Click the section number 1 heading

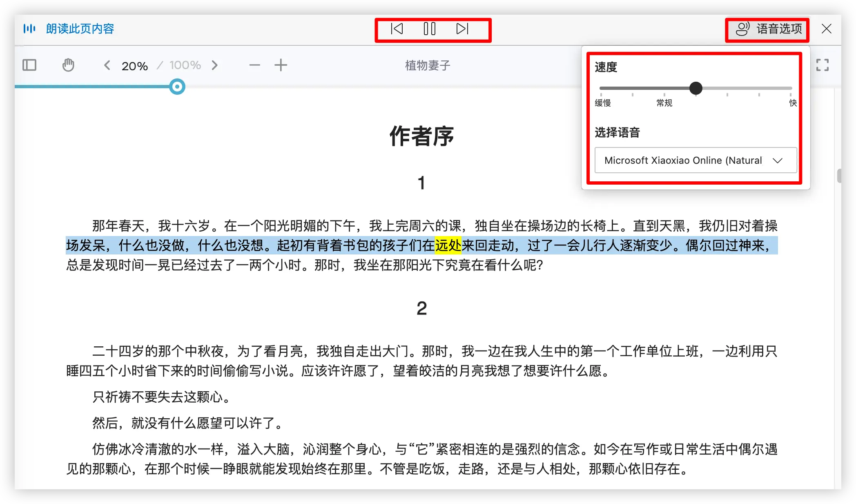click(422, 183)
